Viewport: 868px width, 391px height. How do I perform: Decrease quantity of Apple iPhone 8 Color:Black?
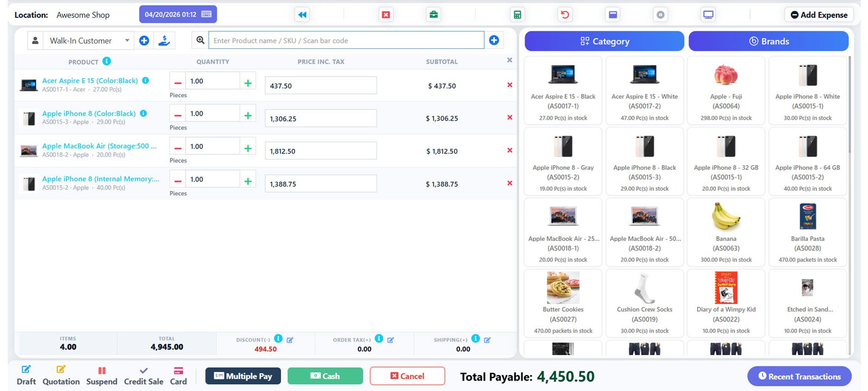pyautogui.click(x=177, y=116)
